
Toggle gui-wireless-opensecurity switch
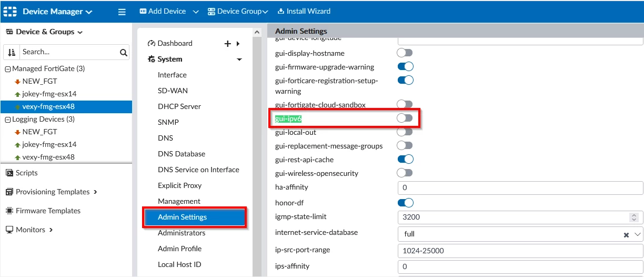coord(405,173)
